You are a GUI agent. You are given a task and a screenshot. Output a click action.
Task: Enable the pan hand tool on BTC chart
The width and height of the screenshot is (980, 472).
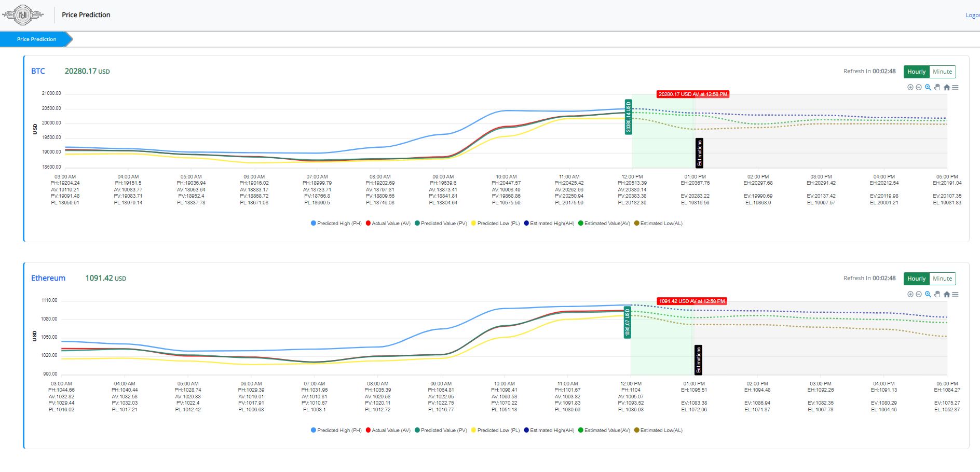tap(937, 87)
